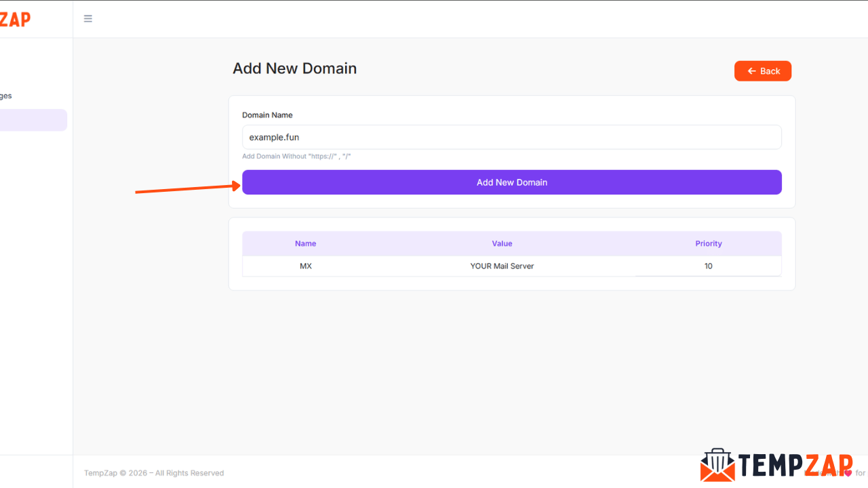Click the Value column header
This screenshot has height=488, width=868.
click(502, 243)
